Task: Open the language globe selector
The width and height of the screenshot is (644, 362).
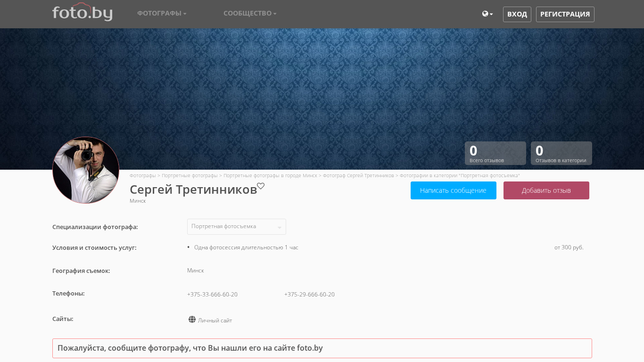Action: (487, 14)
